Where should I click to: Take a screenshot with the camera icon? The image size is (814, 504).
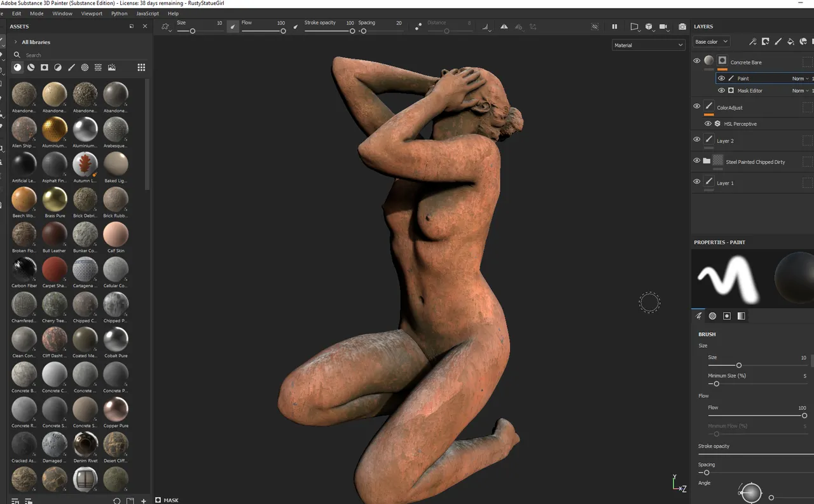point(682,27)
